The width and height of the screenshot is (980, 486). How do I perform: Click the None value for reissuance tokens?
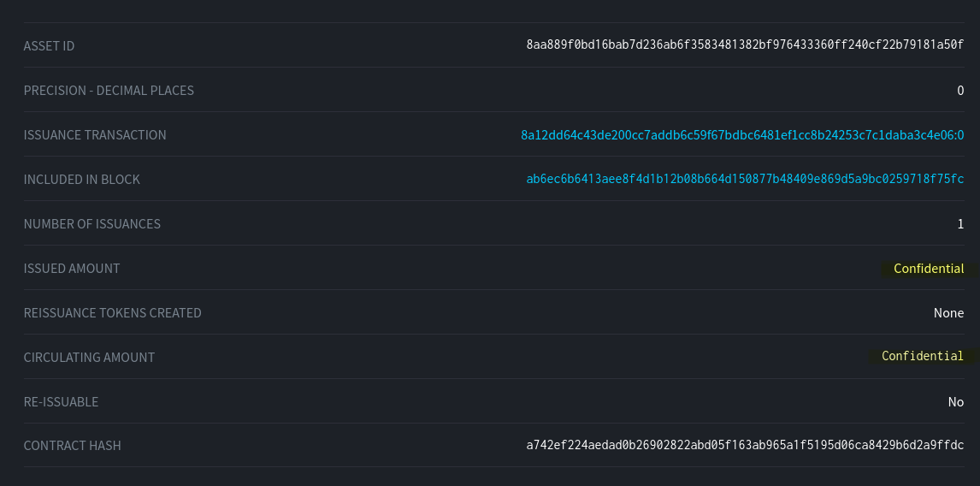[948, 313]
